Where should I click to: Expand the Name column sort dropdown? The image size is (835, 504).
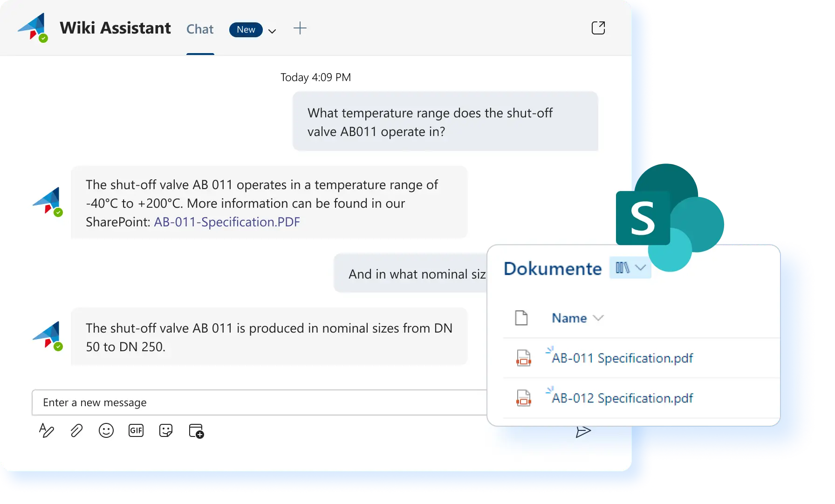pos(598,318)
